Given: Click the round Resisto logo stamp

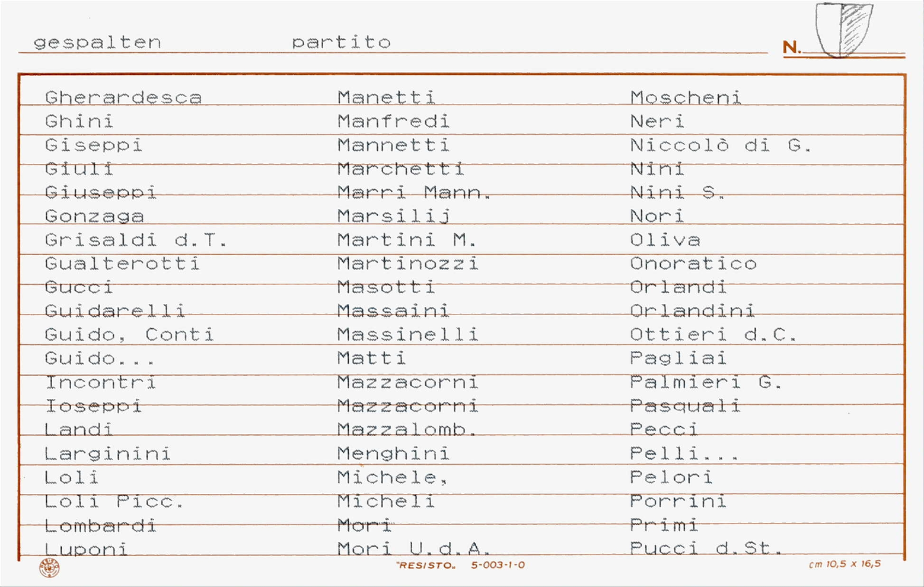Looking at the screenshot, I should point(49,568).
